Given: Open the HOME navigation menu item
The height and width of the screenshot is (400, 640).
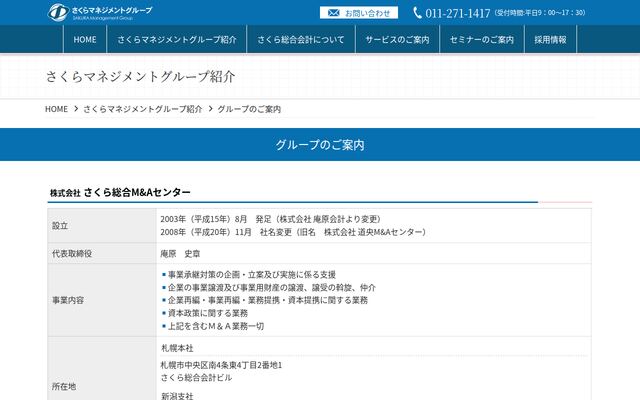Looking at the screenshot, I should [85, 40].
